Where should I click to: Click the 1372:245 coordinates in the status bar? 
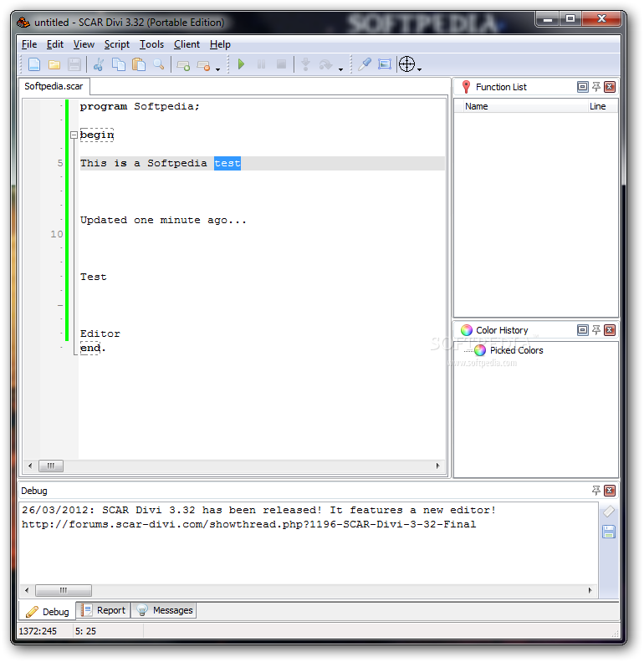coord(38,632)
